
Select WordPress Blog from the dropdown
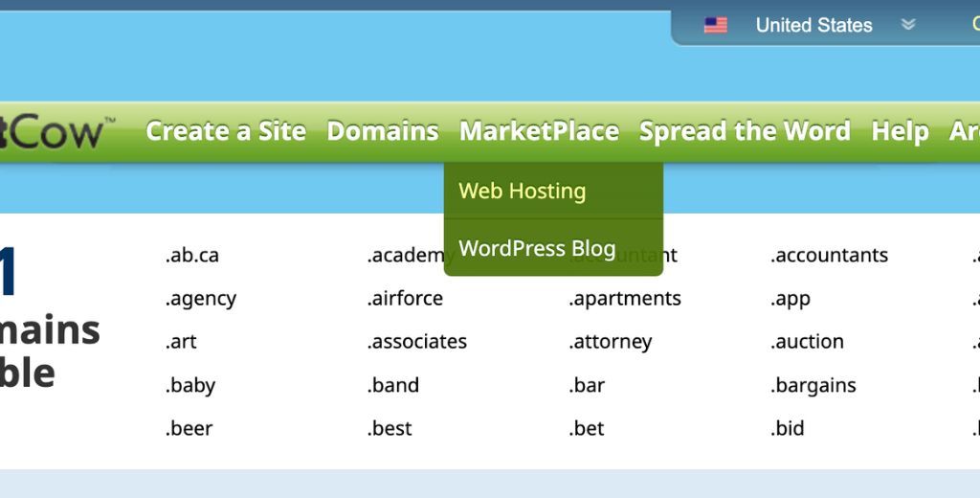(537, 248)
